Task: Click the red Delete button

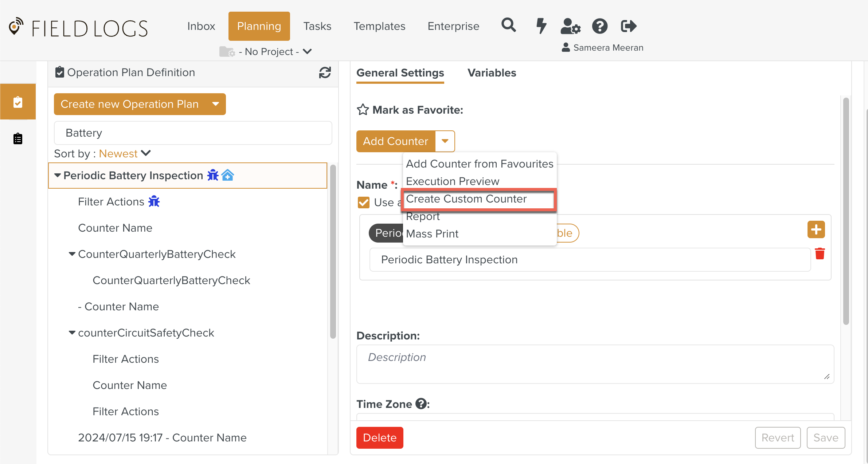Action: [x=379, y=437]
